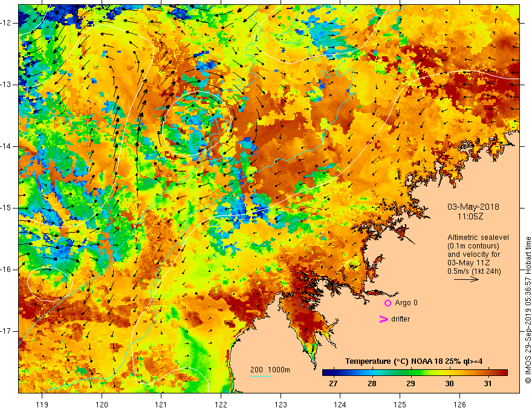The width and height of the screenshot is (532, 411).
Task: Click the 'Temperature (°C) NOAA 18 25% ql>=4' title
Action: pos(414,361)
